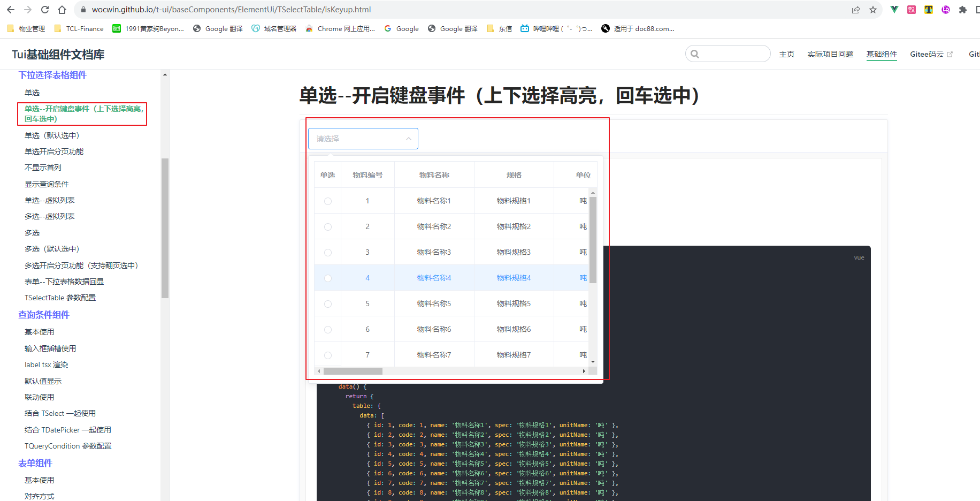Image resolution: width=980 pixels, height=501 pixels.
Task: Open the 适用于 doc88.com bookmark
Action: [638, 29]
